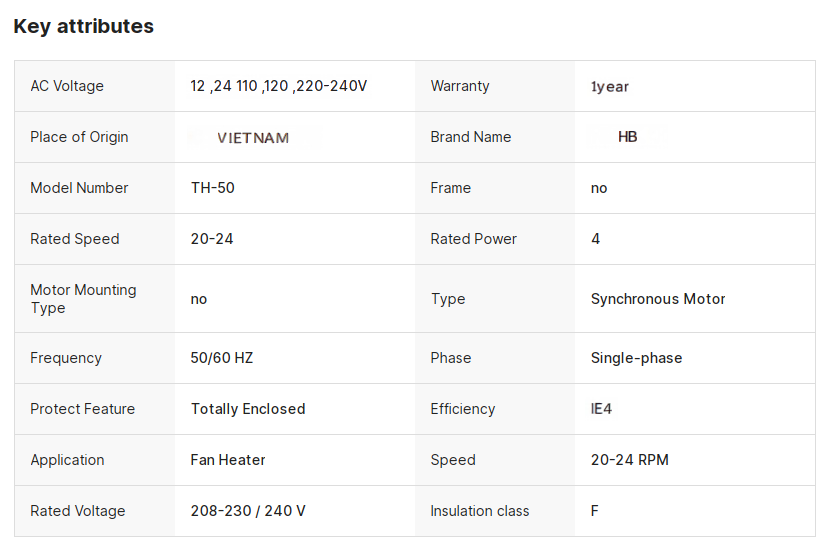Click the HB brand name value
Viewport: 816px width, 537px height.
point(628,137)
